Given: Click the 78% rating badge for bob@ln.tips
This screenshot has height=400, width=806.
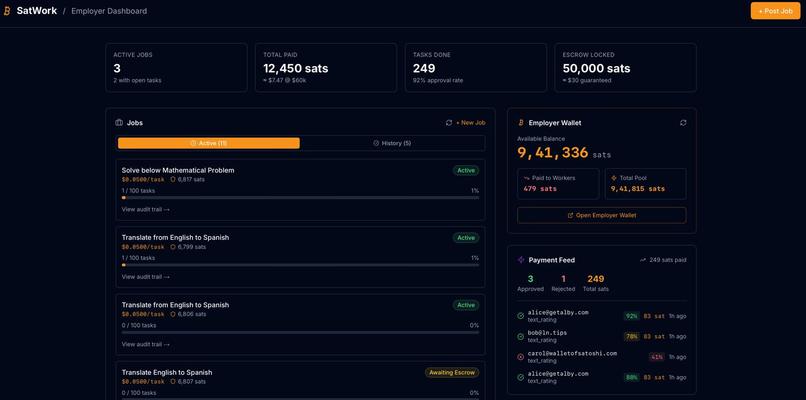Looking at the screenshot, I should [631, 336].
